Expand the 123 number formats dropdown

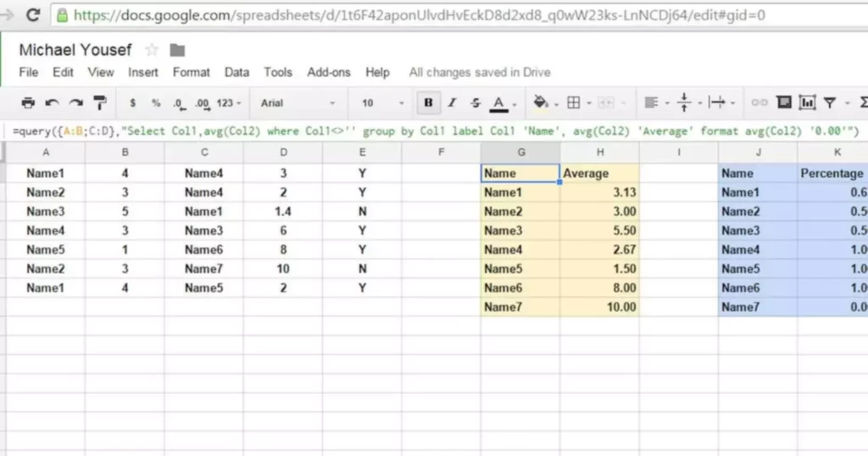pyautogui.click(x=229, y=103)
